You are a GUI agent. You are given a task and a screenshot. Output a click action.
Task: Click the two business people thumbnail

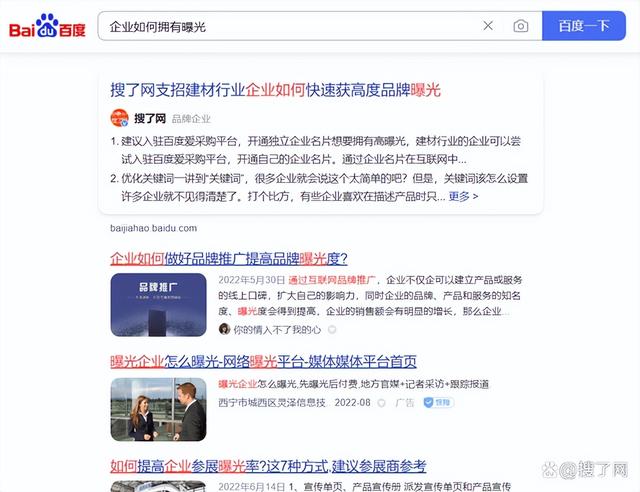coord(158,410)
